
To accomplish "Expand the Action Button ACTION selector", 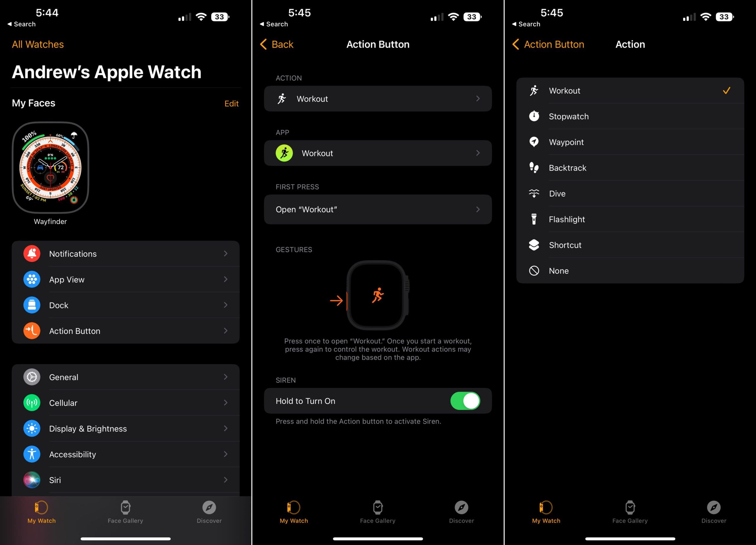I will [x=378, y=99].
